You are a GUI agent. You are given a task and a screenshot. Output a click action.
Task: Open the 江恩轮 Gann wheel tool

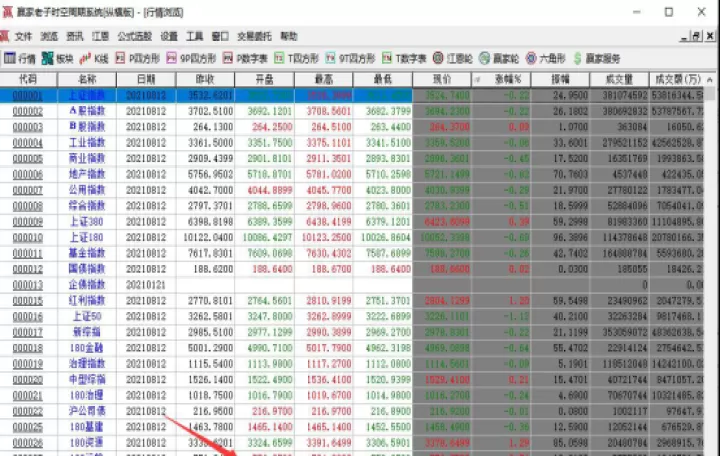click(x=453, y=58)
